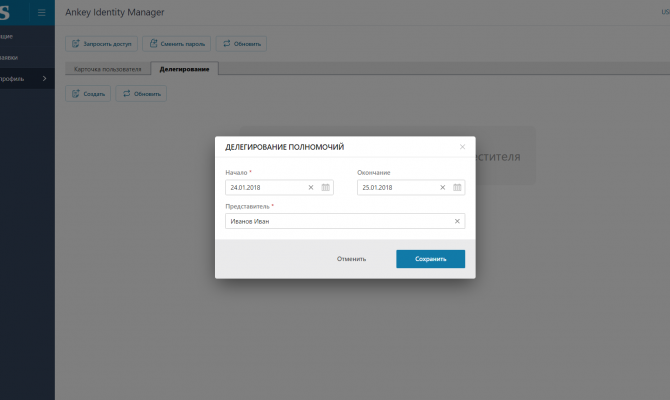
Task: Select the Делегирование tab
Action: pos(185,69)
